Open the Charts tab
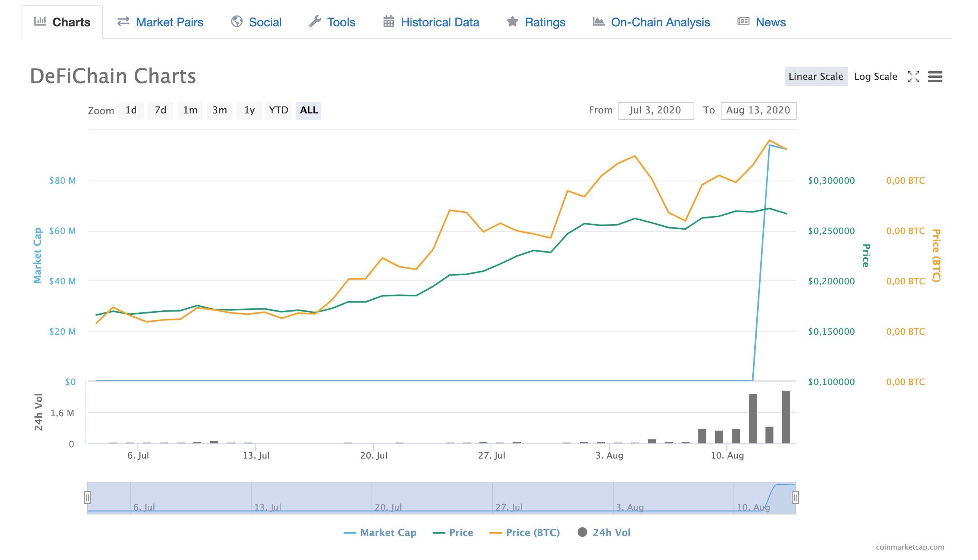Screen dimensions: 978x560 pyautogui.click(x=62, y=22)
